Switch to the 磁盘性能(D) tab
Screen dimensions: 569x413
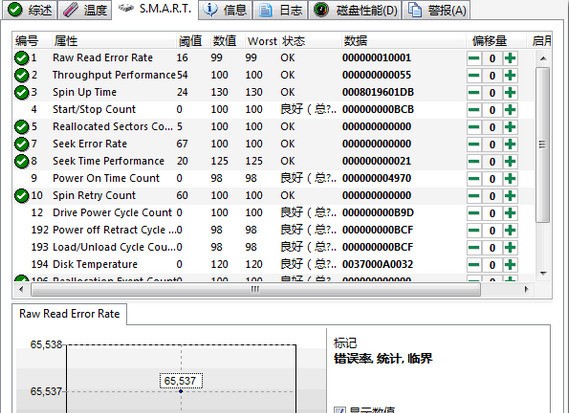click(356, 10)
